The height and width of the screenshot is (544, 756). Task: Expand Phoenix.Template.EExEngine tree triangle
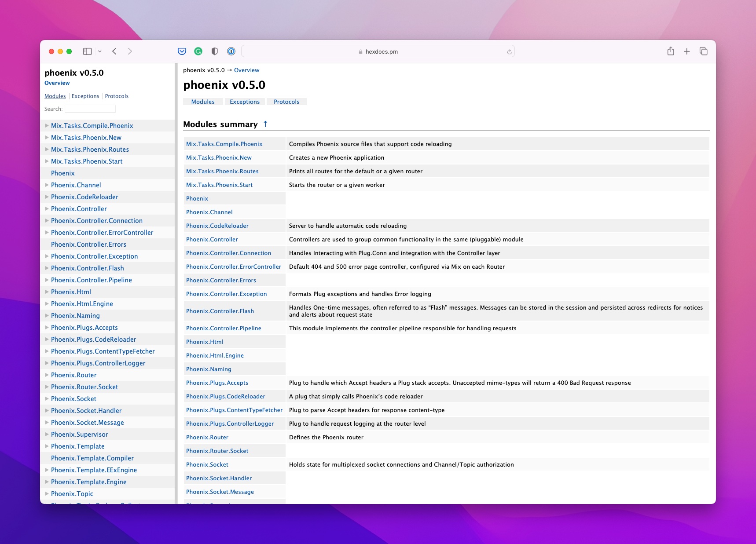point(47,470)
